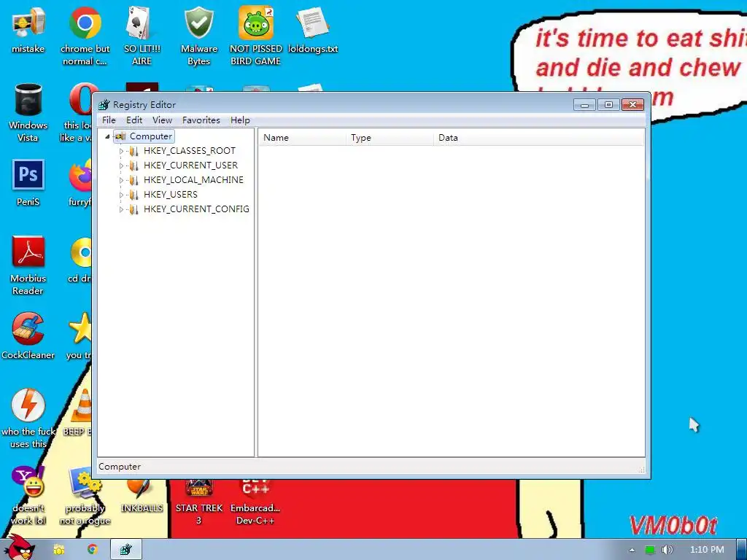Open the 'SO LIT!!! AIRE' solitaire icon

pyautogui.click(x=142, y=36)
